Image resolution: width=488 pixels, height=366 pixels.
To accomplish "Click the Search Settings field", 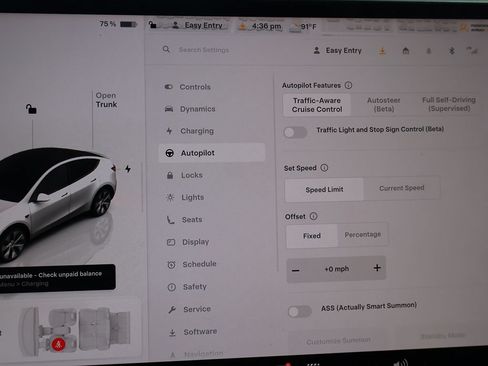I will click(204, 50).
